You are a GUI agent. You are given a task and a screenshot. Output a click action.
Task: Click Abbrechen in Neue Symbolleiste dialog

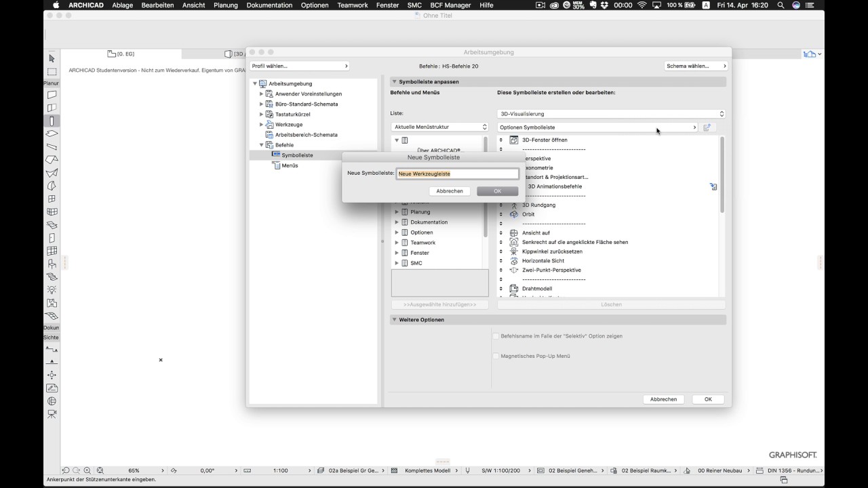pyautogui.click(x=450, y=191)
